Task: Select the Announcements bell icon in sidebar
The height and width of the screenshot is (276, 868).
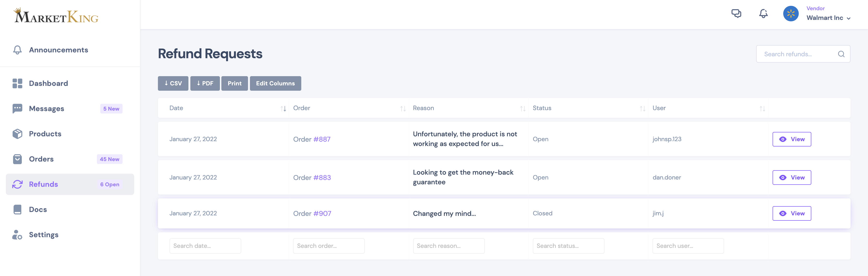Action: click(17, 50)
